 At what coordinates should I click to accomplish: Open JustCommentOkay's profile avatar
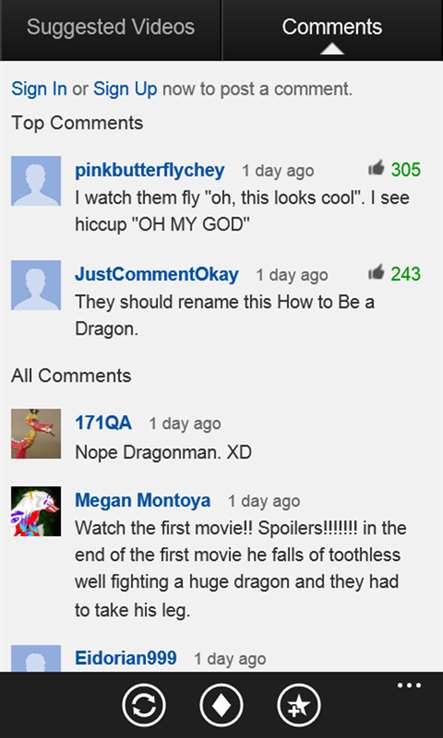36,285
